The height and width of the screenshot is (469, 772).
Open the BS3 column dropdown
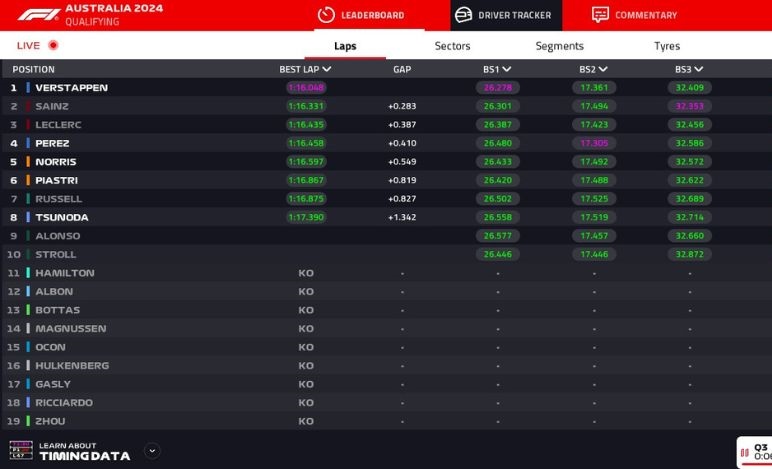pyautogui.click(x=699, y=70)
